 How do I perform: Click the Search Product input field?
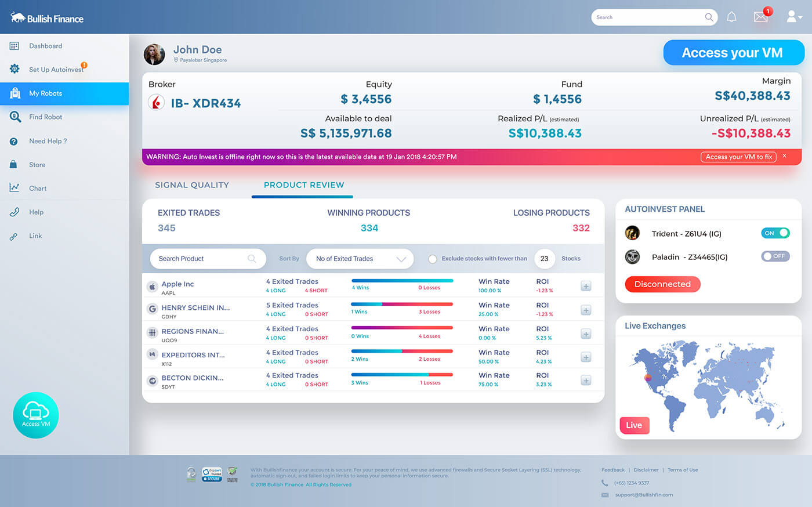pos(200,259)
